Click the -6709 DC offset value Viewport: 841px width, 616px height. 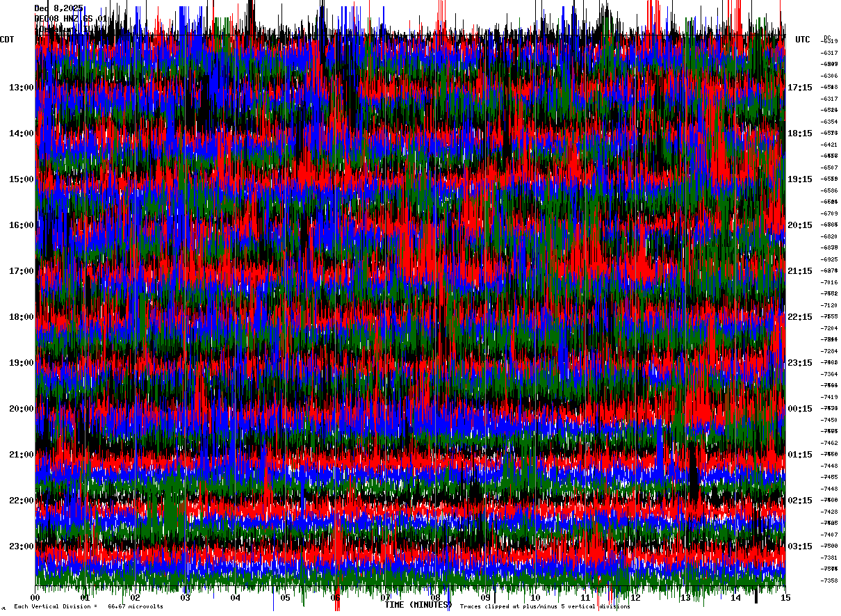pyautogui.click(x=829, y=213)
